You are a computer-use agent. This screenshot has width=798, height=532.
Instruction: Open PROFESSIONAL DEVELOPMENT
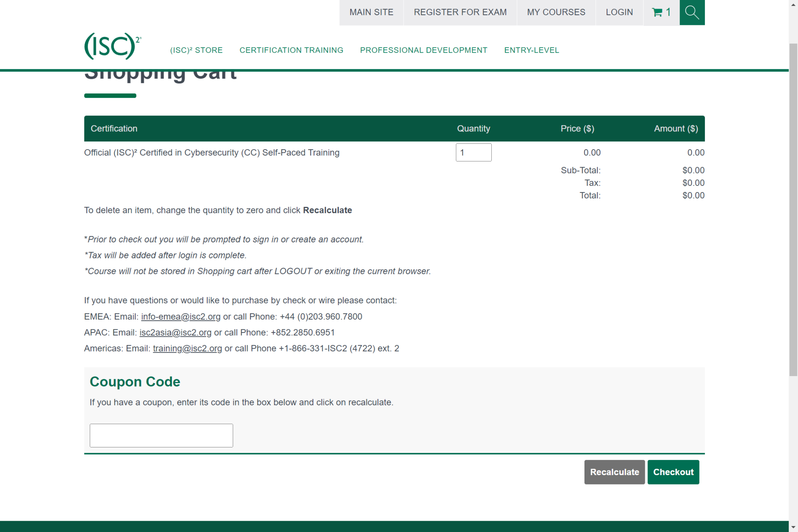[424, 50]
